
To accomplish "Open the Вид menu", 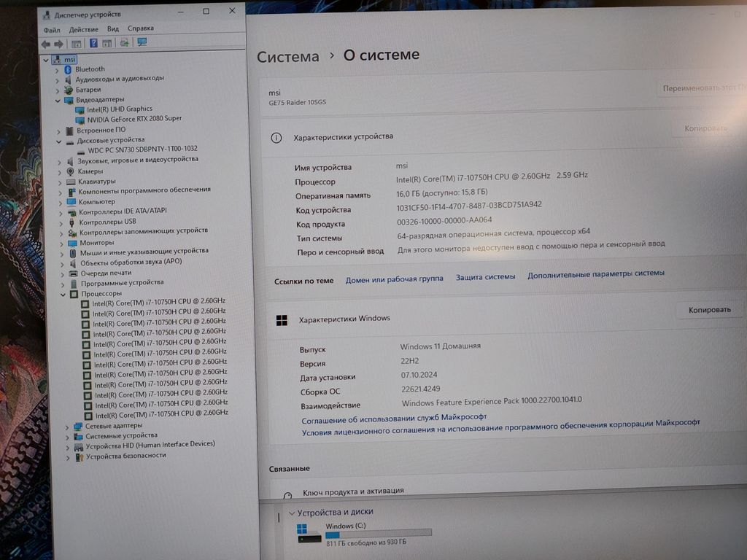I will point(113,29).
